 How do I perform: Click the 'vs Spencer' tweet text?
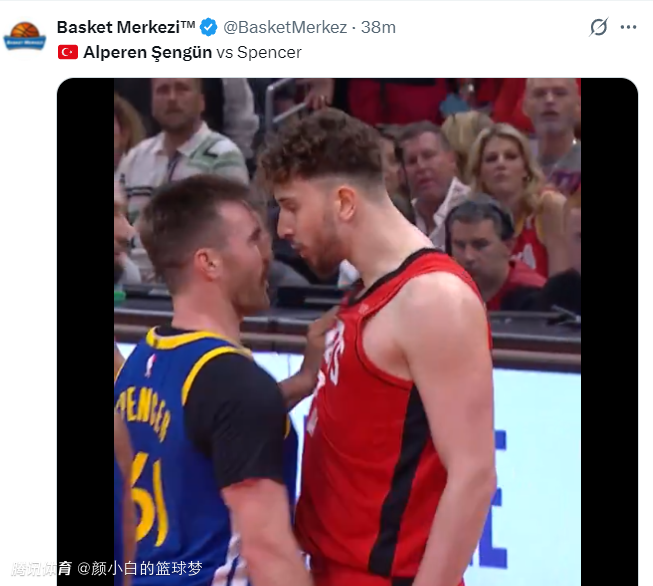pos(259,52)
